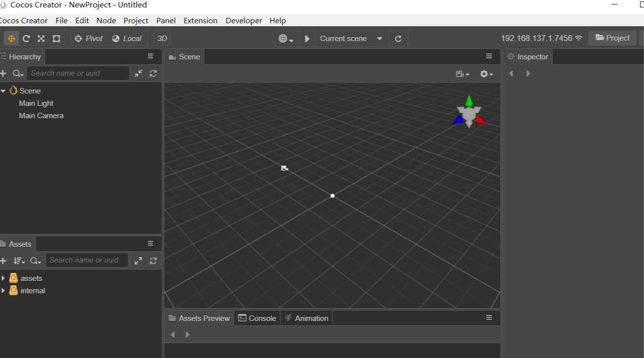This screenshot has height=358, width=644.
Task: Select the Move transform tool
Action: point(11,39)
